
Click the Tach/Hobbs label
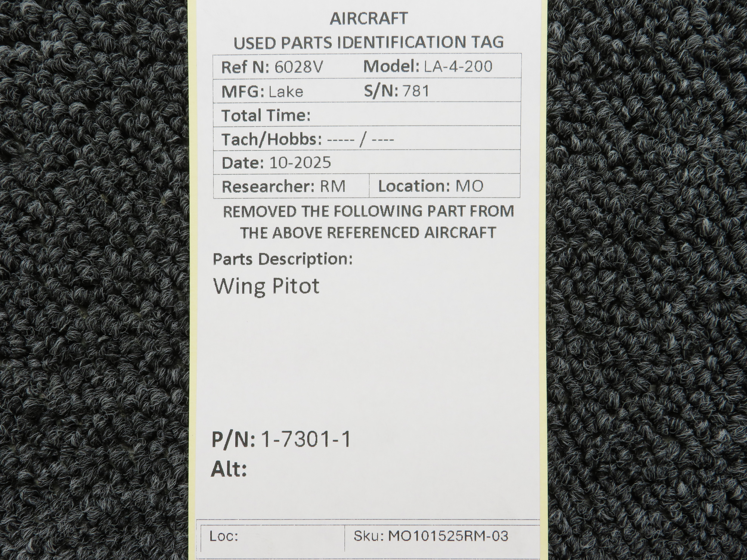tap(272, 139)
